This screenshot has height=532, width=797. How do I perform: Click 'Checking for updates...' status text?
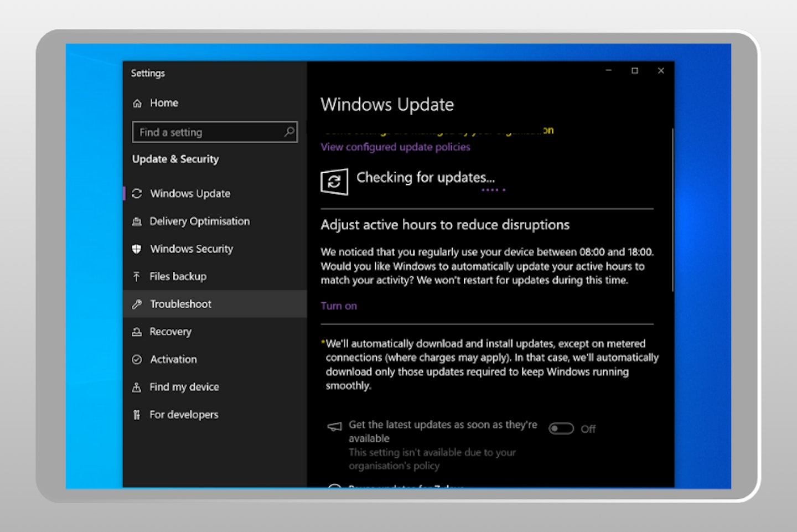tap(425, 177)
